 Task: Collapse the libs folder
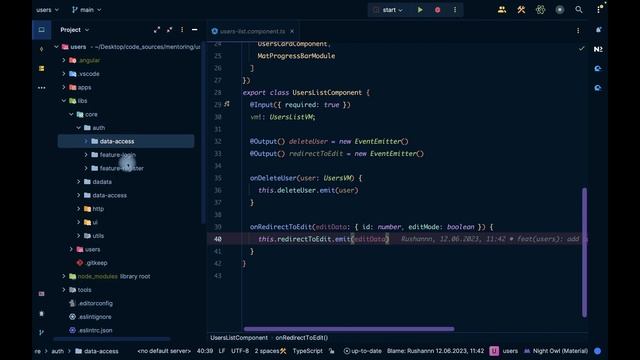(64, 101)
